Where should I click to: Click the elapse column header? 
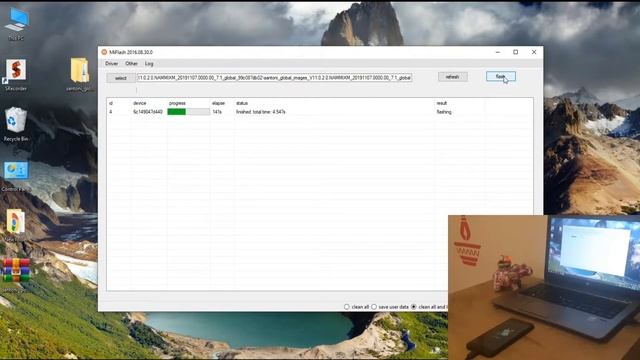point(218,103)
